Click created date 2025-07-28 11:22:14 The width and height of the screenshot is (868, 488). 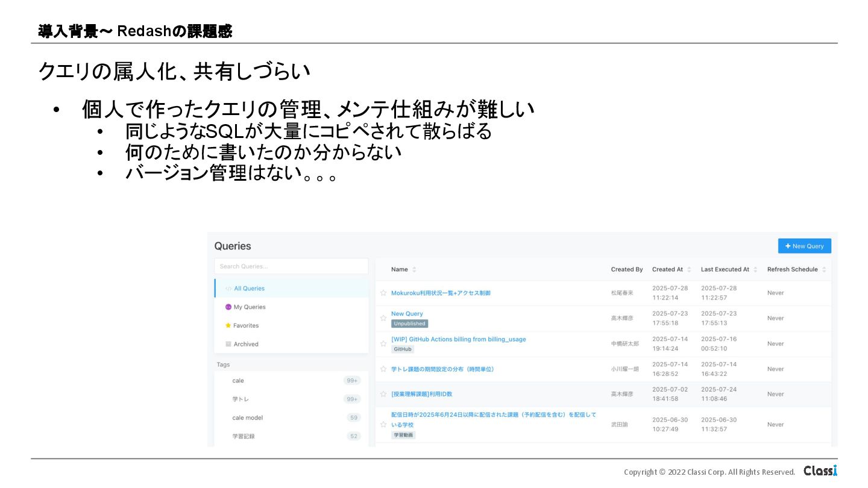[670, 293]
